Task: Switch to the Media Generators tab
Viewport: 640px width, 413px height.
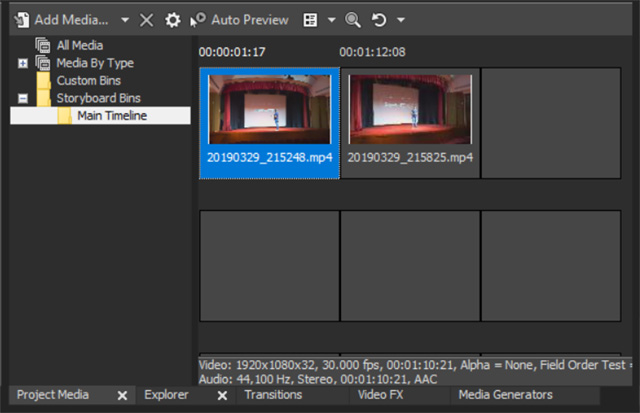Action: 505,395
